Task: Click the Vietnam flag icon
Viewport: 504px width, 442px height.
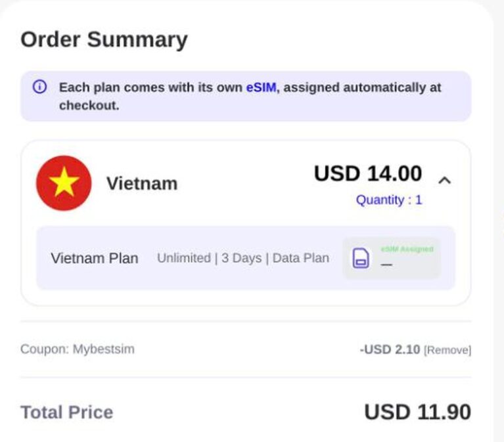Action: [x=64, y=183]
